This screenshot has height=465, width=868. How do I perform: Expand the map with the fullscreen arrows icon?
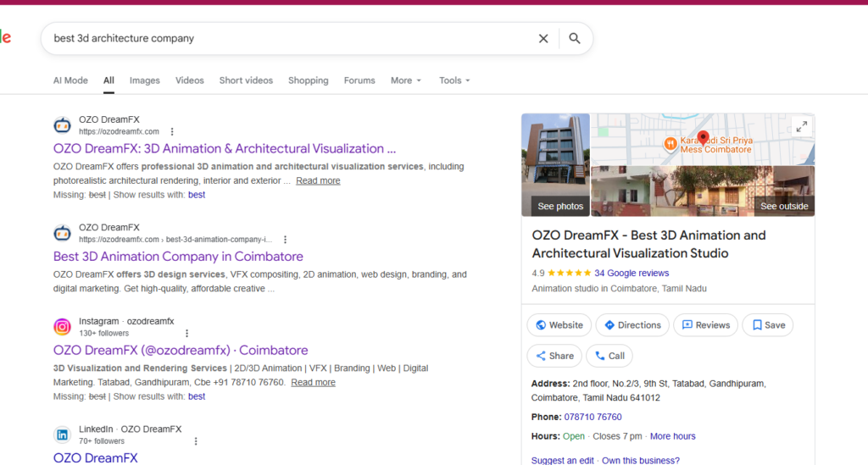[x=802, y=126]
